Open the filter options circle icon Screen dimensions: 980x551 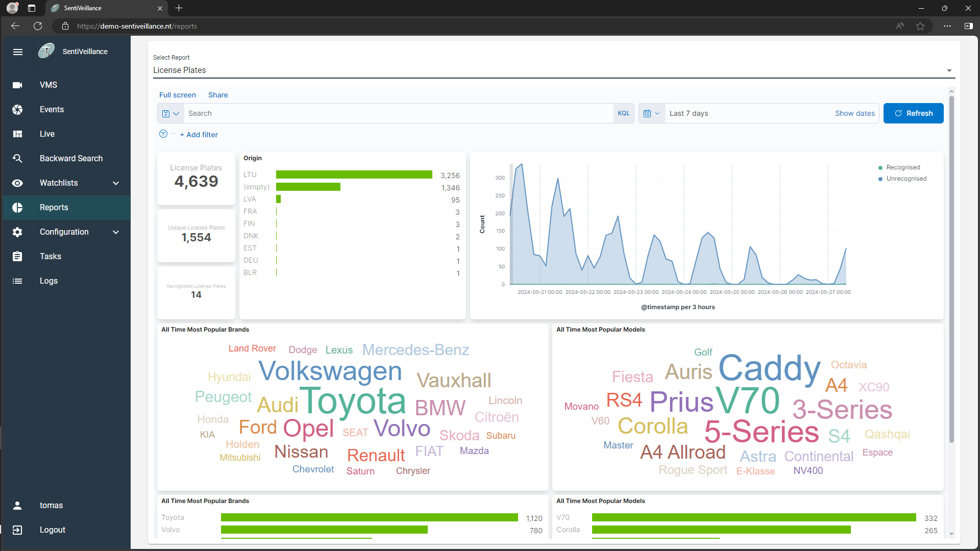163,134
